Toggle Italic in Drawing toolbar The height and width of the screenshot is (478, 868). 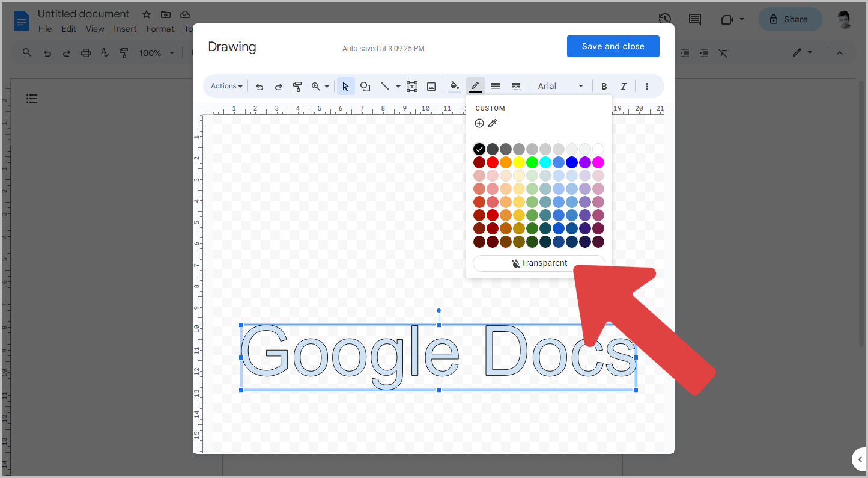(624, 87)
